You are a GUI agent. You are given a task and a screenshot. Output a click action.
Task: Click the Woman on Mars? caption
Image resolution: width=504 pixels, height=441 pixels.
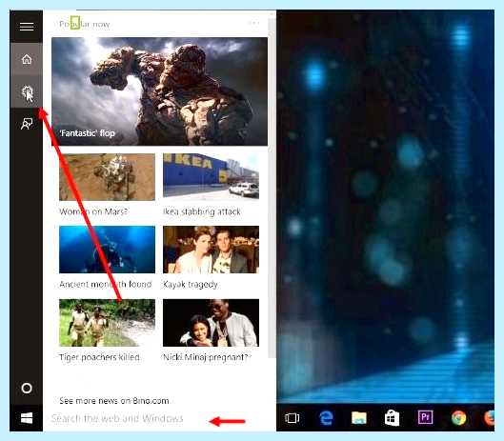[x=93, y=211]
